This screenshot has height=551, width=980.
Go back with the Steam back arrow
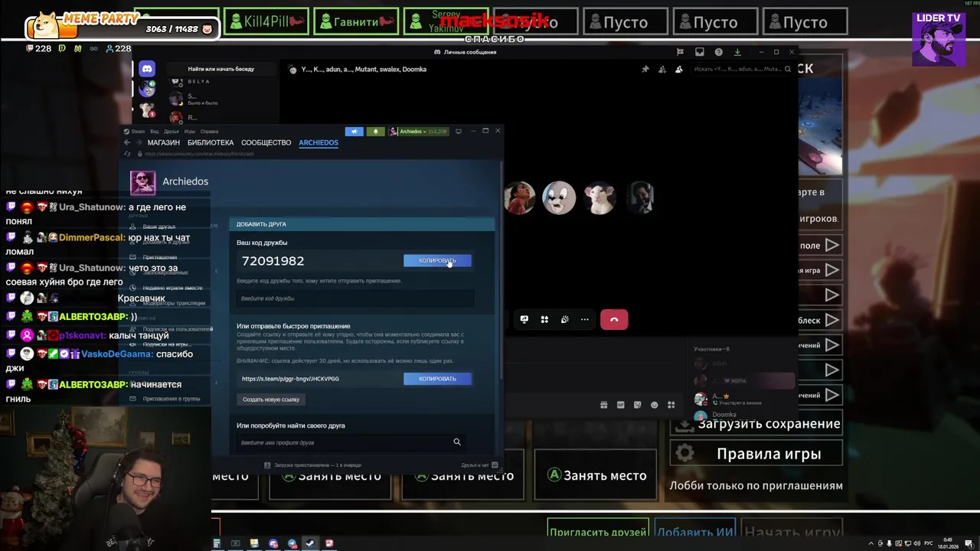(127, 143)
